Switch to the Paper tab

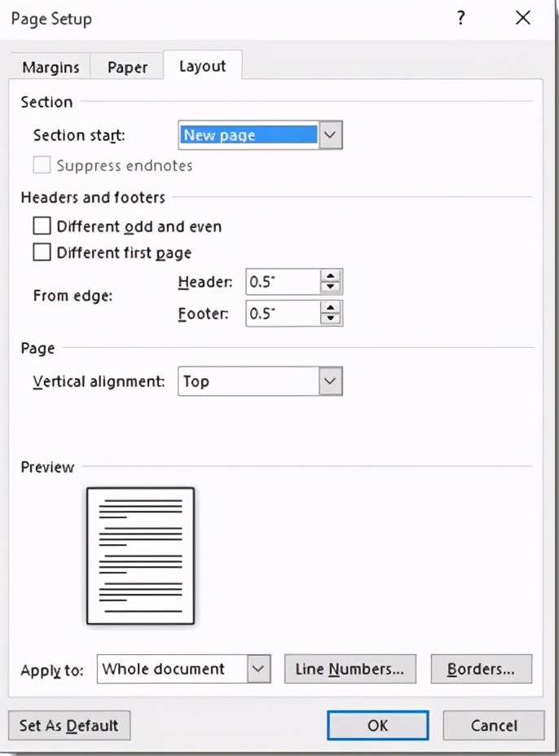click(x=127, y=67)
